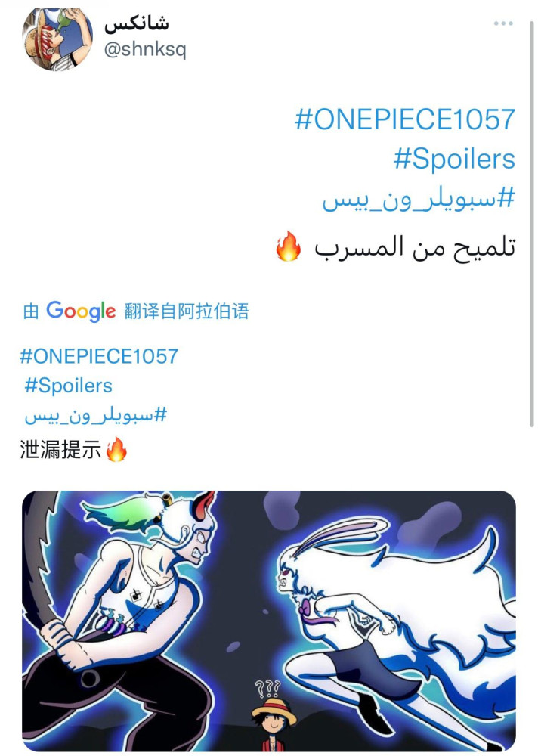Click the fire emoji after Arabic text
The image size is (538, 756).
pyautogui.click(x=289, y=246)
